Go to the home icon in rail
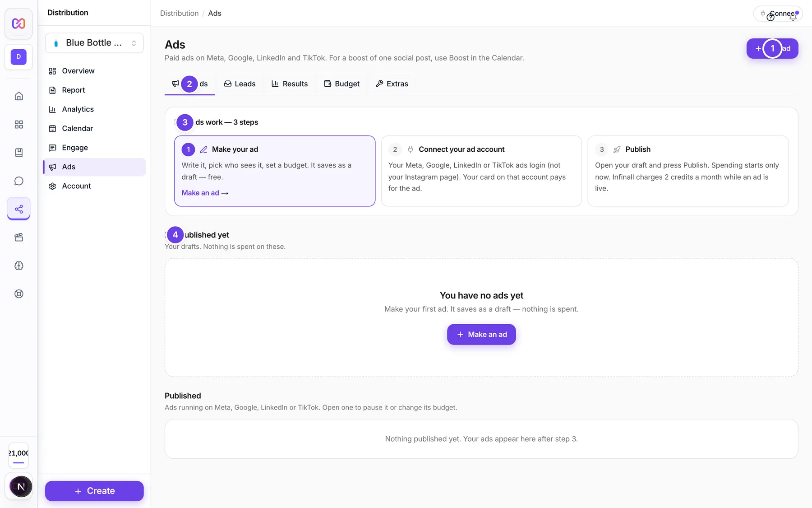This screenshot has width=812, height=508. 18,96
